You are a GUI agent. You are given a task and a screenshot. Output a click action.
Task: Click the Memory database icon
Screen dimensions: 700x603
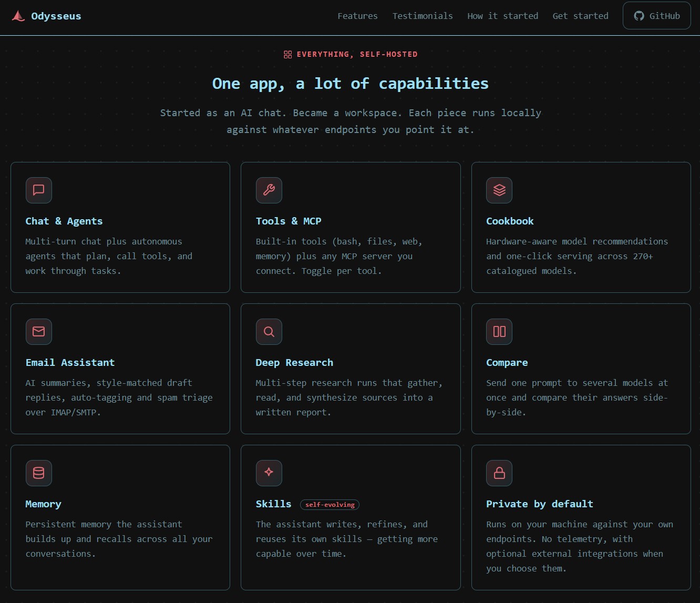point(39,473)
